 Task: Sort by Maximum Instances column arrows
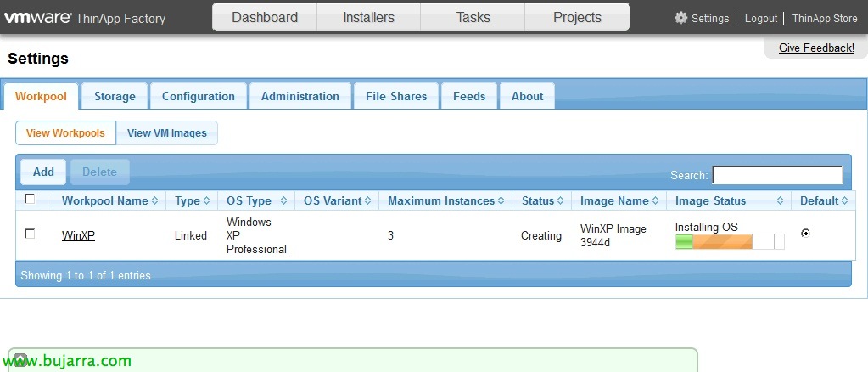[x=501, y=200]
